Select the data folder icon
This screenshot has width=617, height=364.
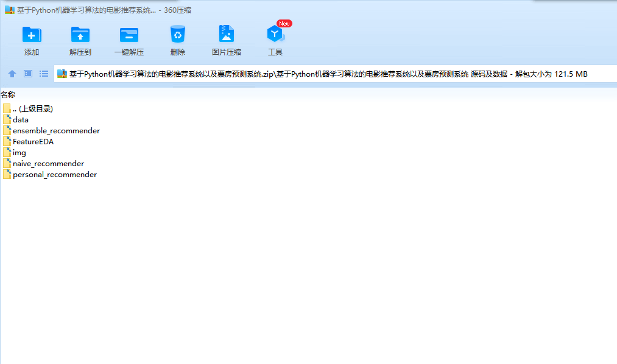[x=7, y=119]
